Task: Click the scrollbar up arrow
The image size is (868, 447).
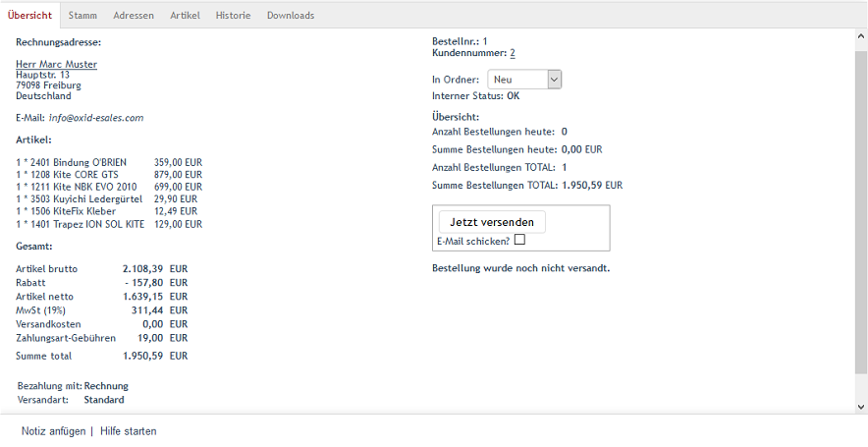Action: click(x=861, y=35)
